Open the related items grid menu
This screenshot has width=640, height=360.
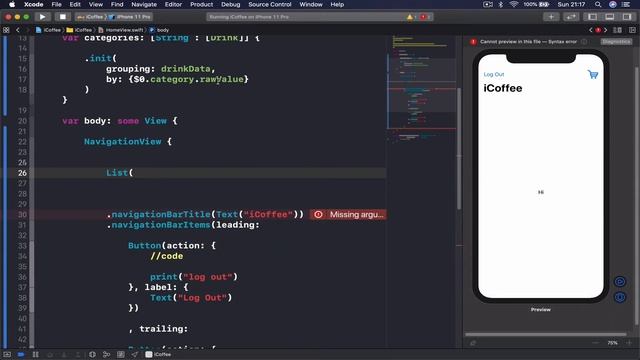[x=6, y=30]
